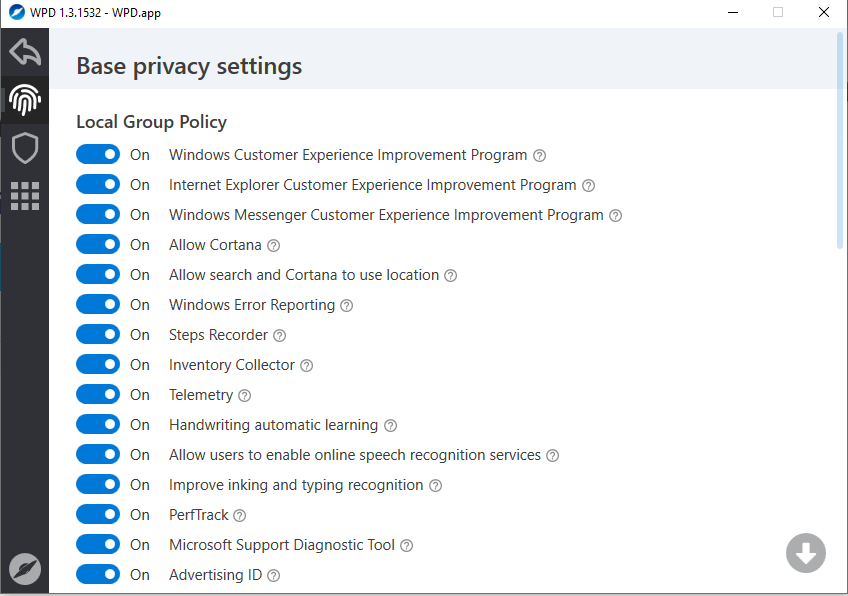View help for inking and typing recognition
848x596 pixels.
[x=435, y=486]
